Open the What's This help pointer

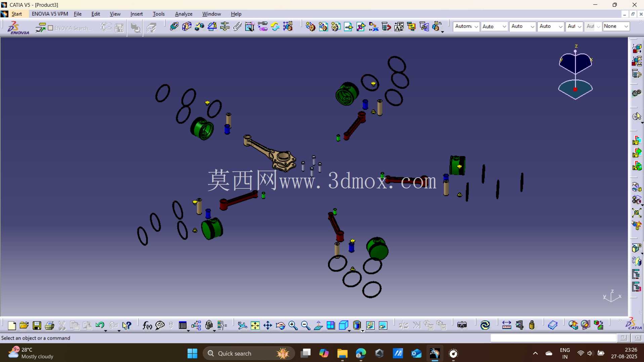(x=126, y=325)
